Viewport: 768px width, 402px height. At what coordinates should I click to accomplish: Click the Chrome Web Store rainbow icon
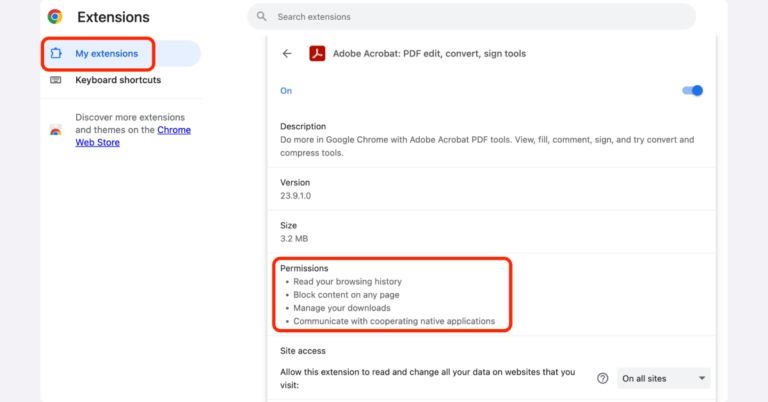(56, 130)
